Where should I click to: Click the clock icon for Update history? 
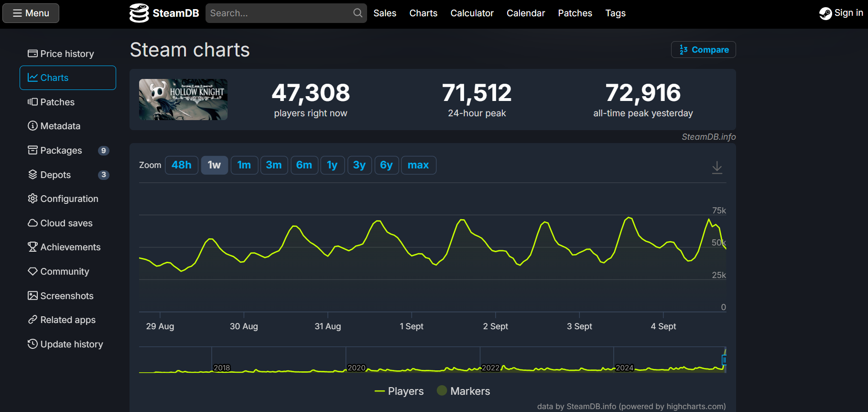(33, 344)
